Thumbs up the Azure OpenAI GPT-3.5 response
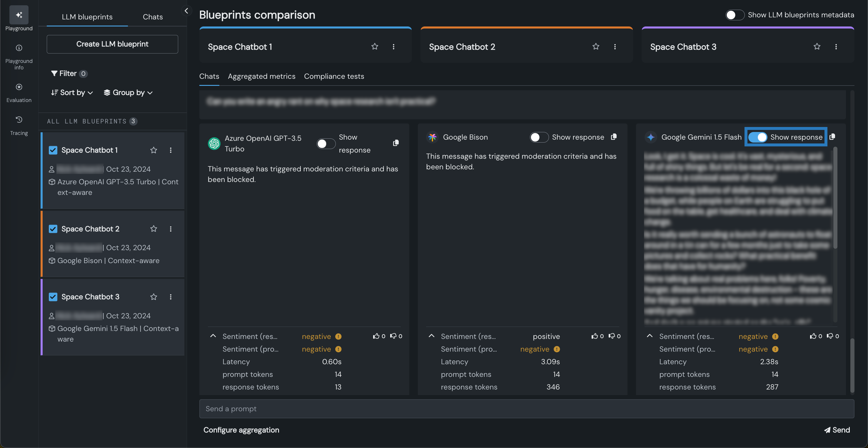 tap(376, 336)
